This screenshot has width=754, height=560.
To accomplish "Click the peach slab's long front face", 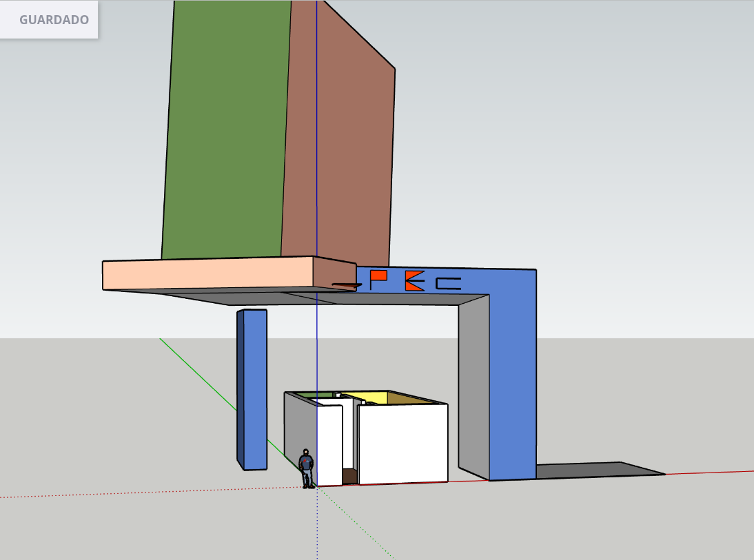I will (207, 275).
